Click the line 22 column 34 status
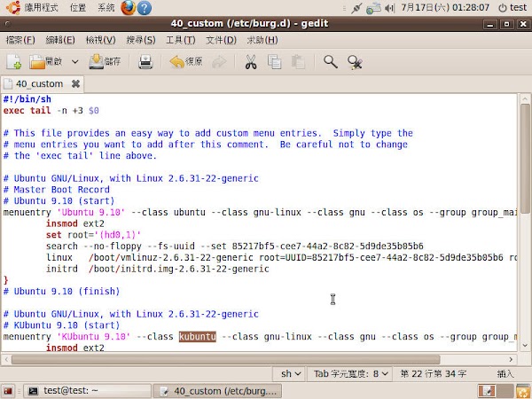The image size is (532, 399). point(434,374)
